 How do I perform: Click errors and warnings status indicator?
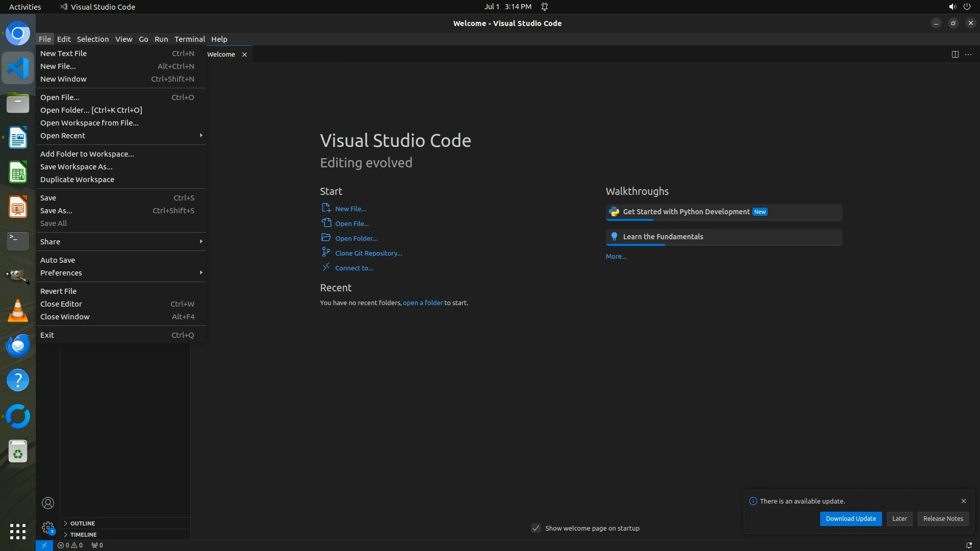pyautogui.click(x=70, y=545)
